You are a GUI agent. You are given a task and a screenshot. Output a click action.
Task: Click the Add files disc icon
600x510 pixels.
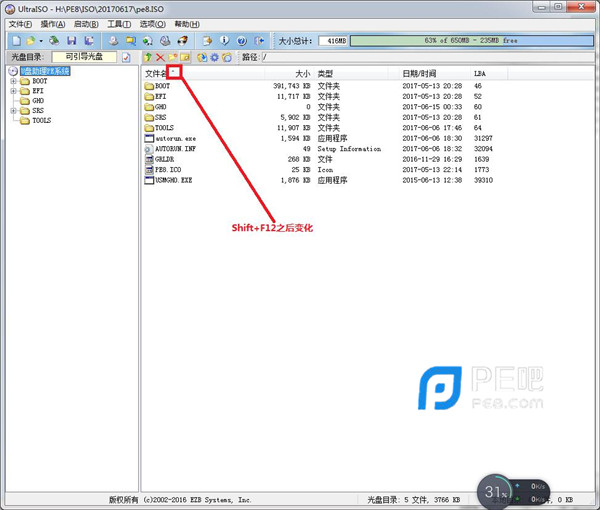pyautogui.click(x=202, y=57)
